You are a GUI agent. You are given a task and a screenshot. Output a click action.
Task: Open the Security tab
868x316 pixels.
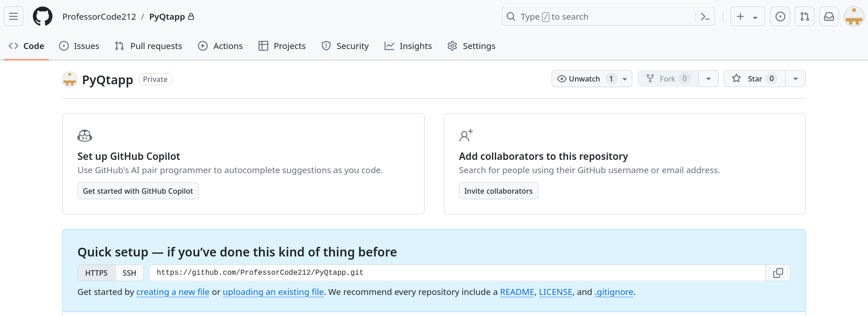[x=345, y=46]
